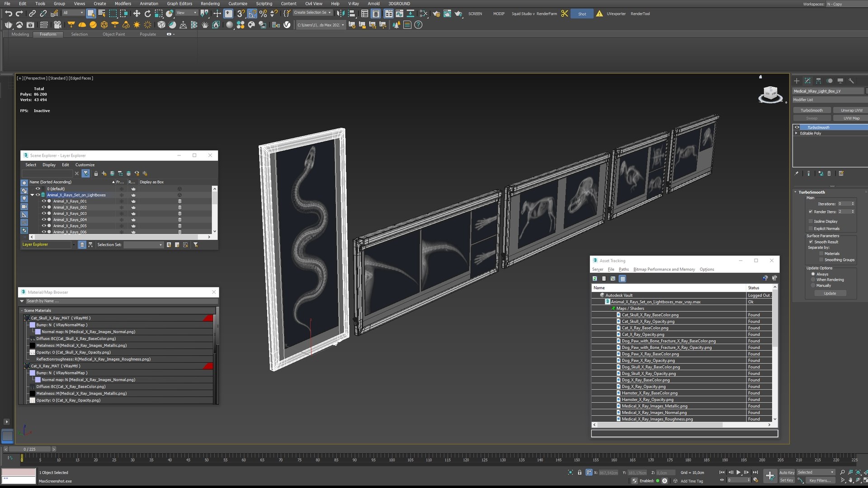The width and height of the screenshot is (868, 488).
Task: Open the Hierarchy tab in command panel
Action: 818,81
